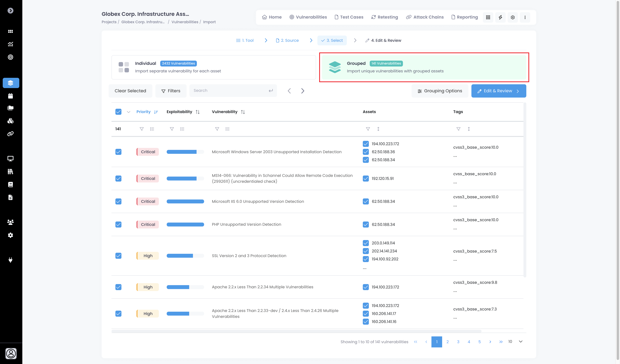Click the nine-dot grid icon in top navigation
The image size is (620, 364).
coord(488,17)
